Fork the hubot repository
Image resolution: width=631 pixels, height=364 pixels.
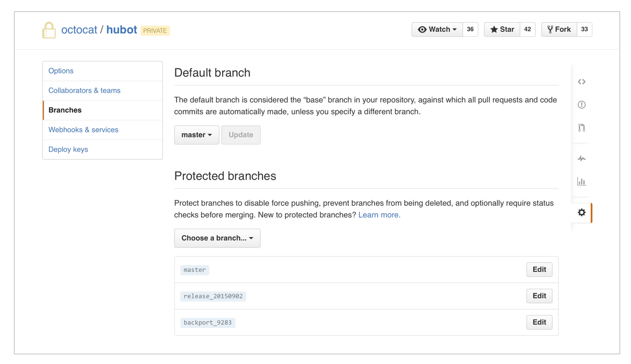559,30
